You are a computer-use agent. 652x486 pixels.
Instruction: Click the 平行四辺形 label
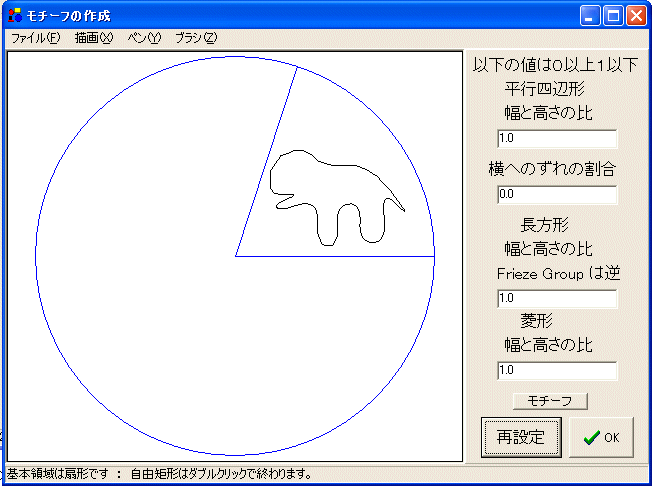(544, 89)
